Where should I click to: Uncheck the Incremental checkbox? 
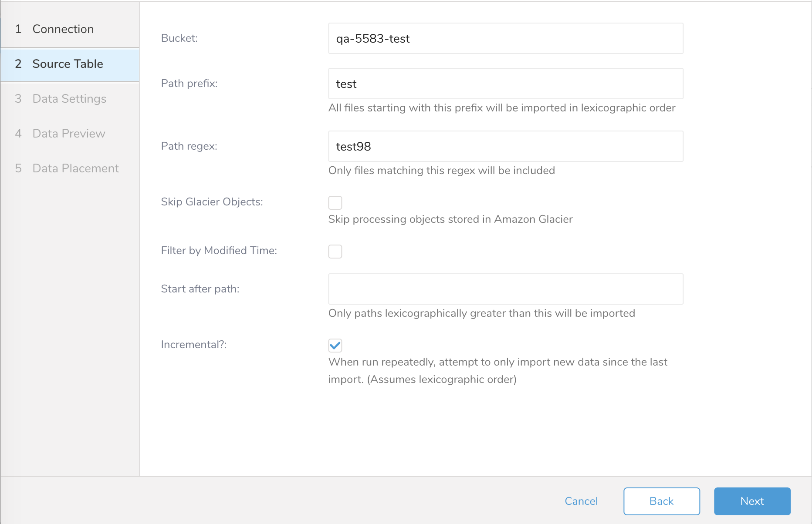pos(335,346)
